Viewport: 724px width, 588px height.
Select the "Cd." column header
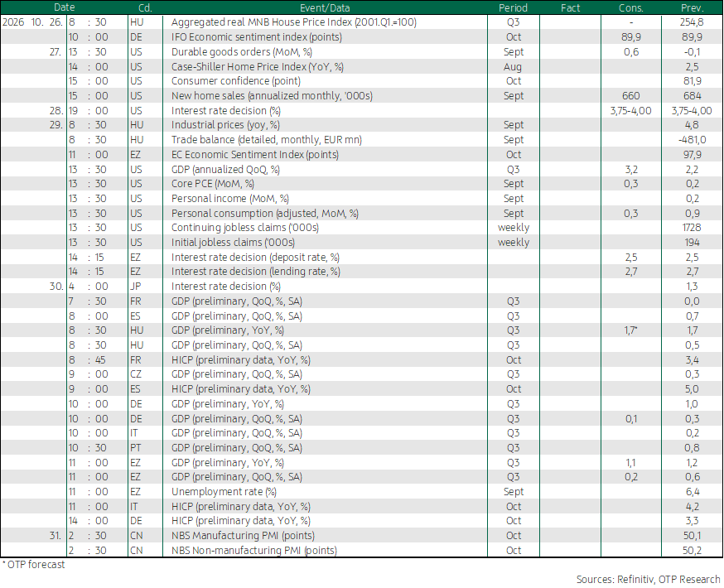click(x=145, y=7)
